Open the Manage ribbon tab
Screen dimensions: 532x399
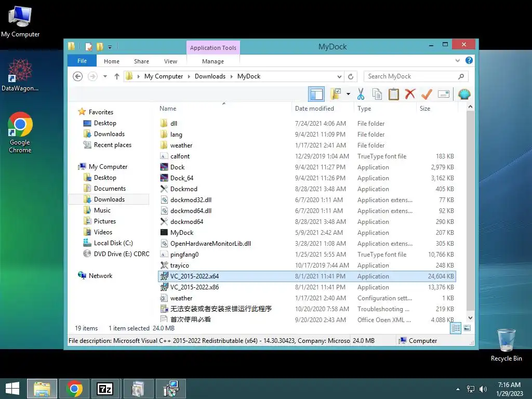[213, 61]
